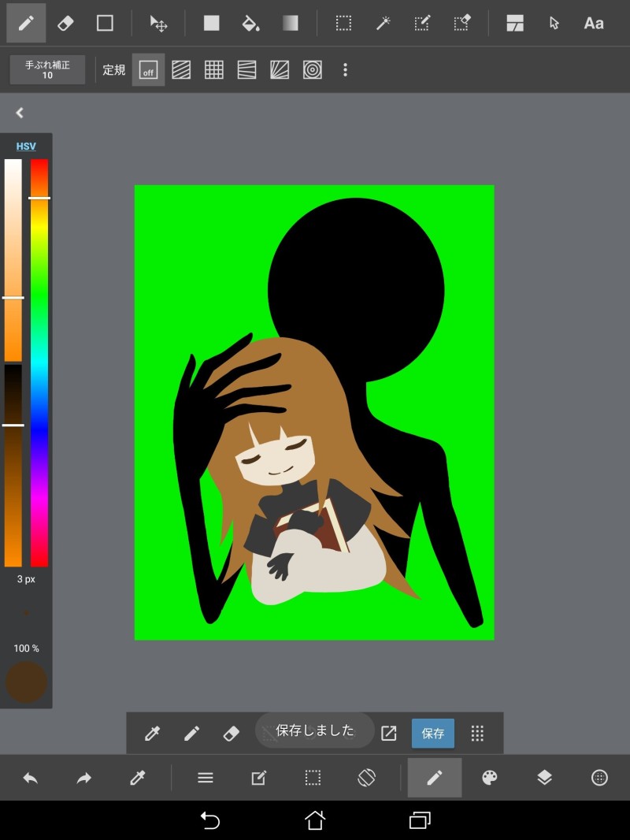Turn ruler off with the off button

(x=148, y=69)
